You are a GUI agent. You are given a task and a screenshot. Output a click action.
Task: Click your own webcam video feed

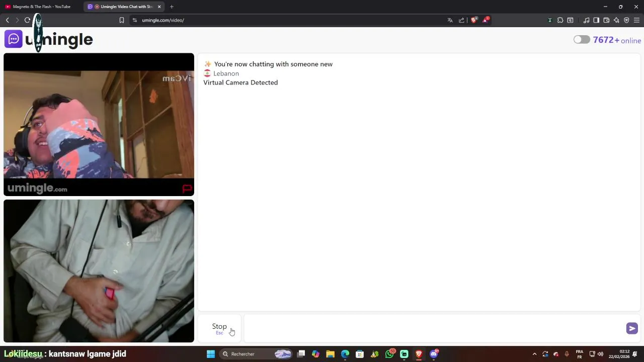[x=99, y=271]
